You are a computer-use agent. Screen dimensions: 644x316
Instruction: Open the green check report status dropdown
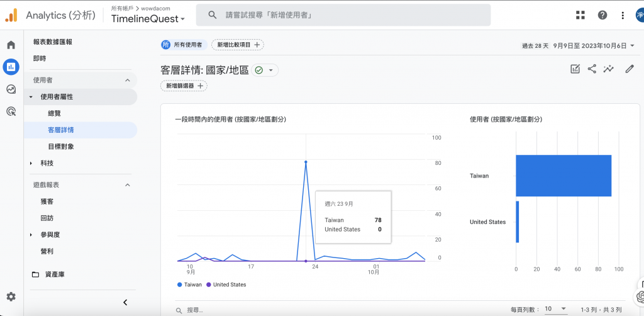coord(265,71)
